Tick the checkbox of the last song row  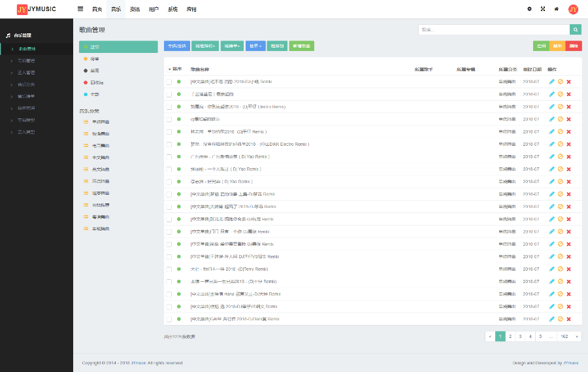click(169, 319)
